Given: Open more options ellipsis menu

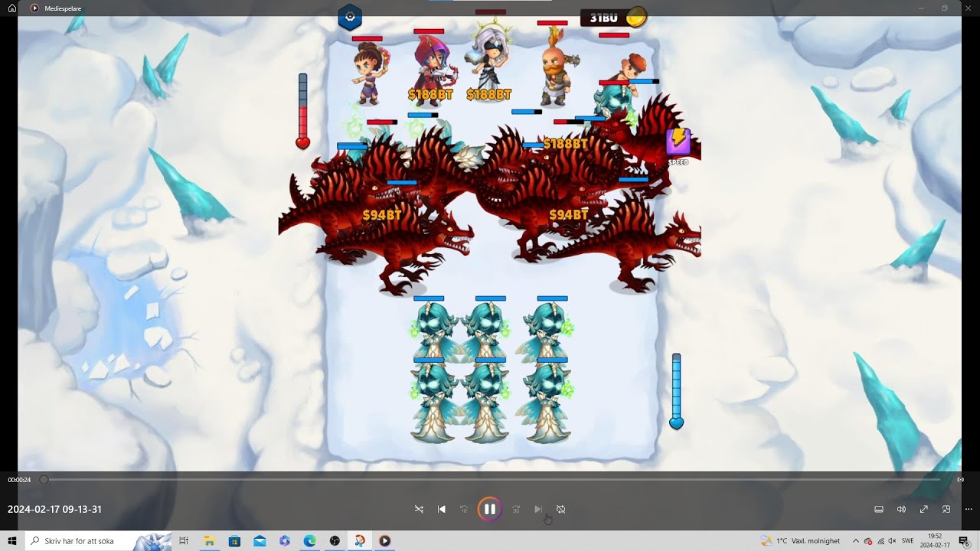Looking at the screenshot, I should 969,509.
